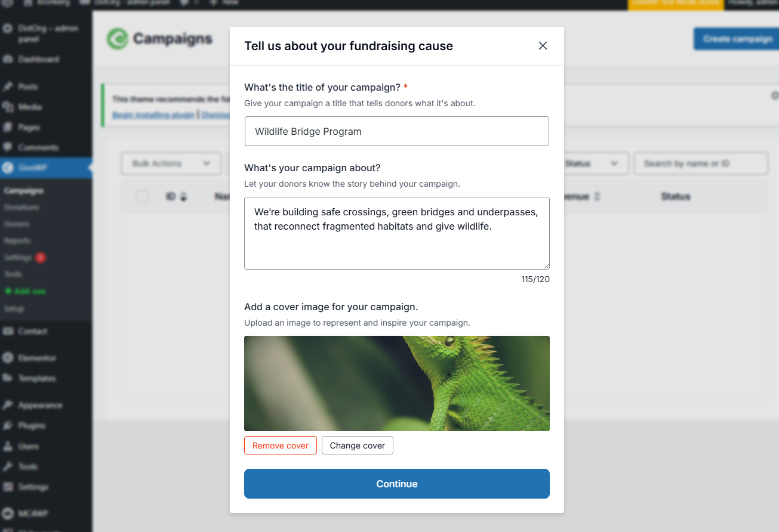
Task: Click the Comments bubble icon
Action: coord(8,147)
